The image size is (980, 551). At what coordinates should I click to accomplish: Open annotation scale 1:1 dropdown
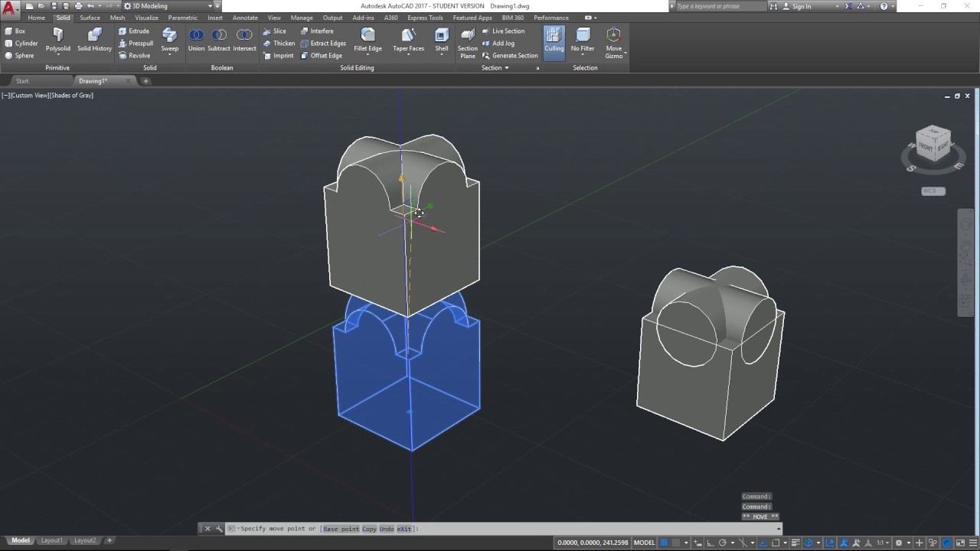(x=883, y=543)
